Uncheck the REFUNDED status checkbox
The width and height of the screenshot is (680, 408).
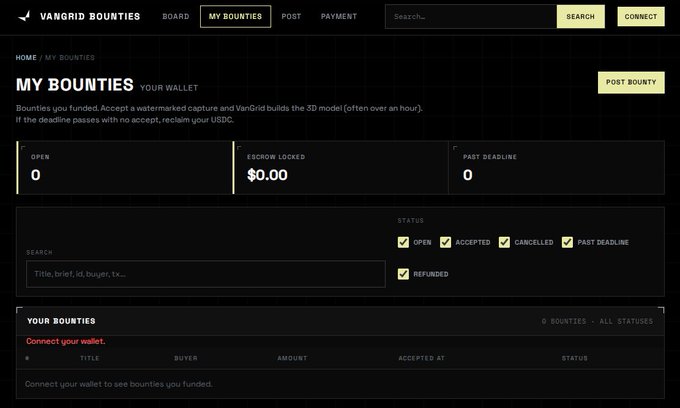tap(403, 274)
